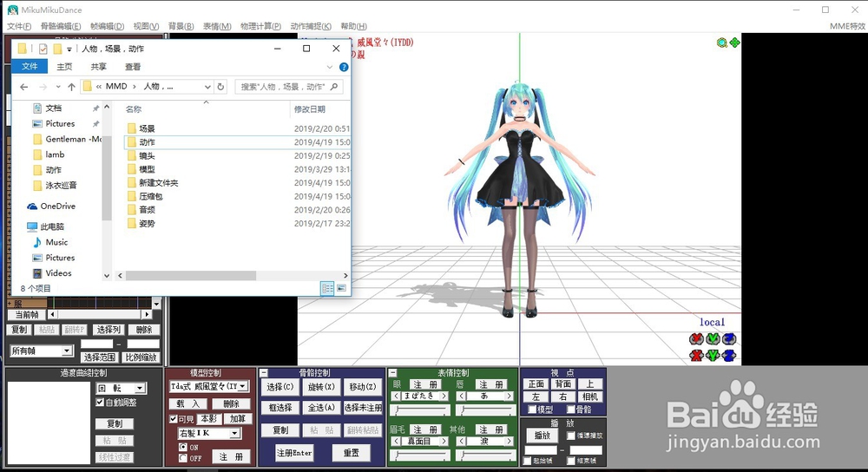Adjust the lip morph slider under あ
Screen dimensions: 868x472
pyautogui.click(x=484, y=410)
